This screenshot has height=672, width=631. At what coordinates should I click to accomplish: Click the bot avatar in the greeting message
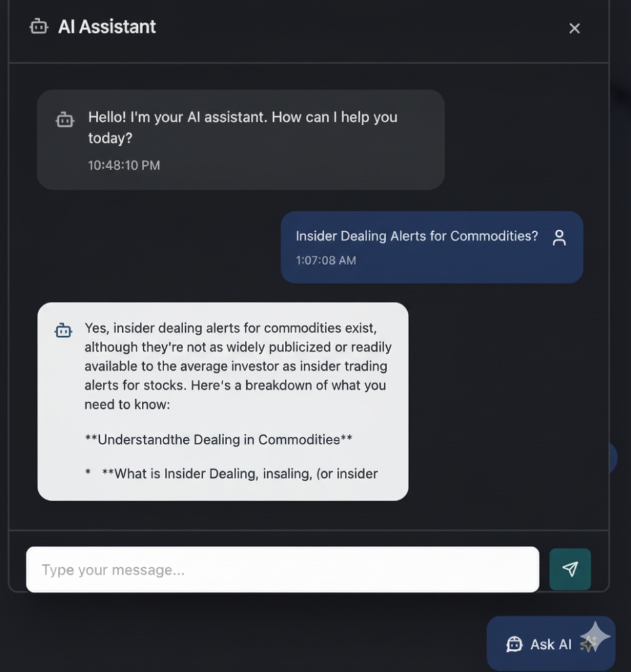point(64,119)
